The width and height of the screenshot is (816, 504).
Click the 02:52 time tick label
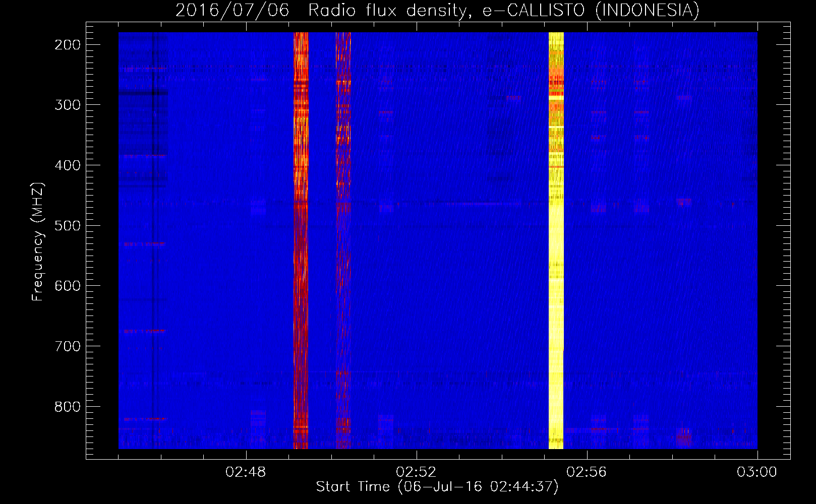click(416, 472)
